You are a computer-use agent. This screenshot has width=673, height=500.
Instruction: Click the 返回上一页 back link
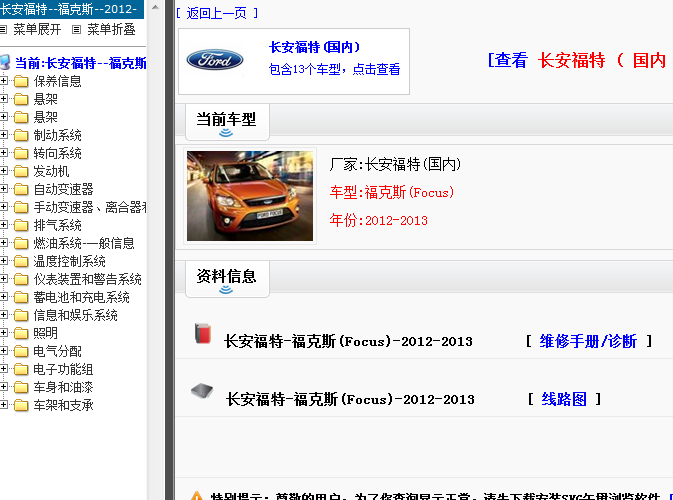click(x=217, y=13)
